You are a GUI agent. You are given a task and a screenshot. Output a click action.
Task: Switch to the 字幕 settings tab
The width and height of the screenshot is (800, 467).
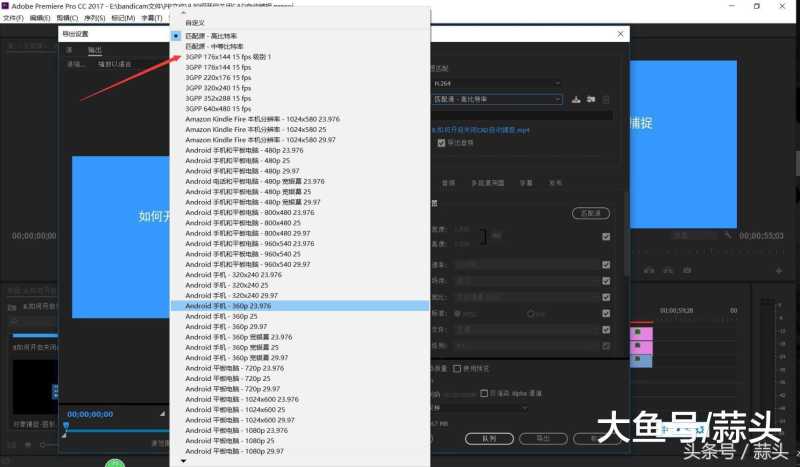click(526, 183)
